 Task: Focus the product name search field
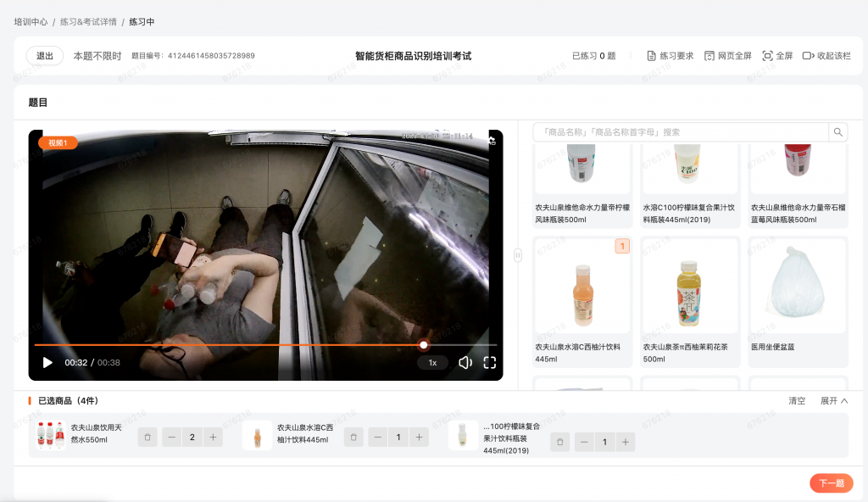tap(681, 132)
